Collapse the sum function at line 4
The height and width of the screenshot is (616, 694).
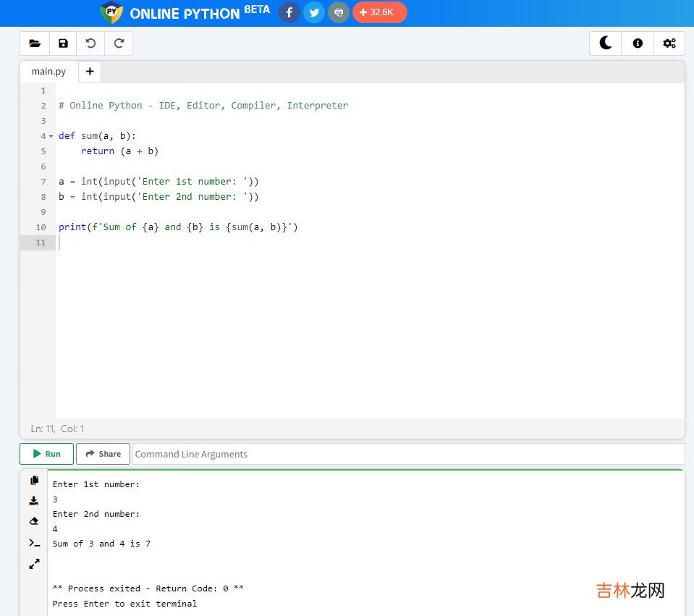tap(51, 136)
